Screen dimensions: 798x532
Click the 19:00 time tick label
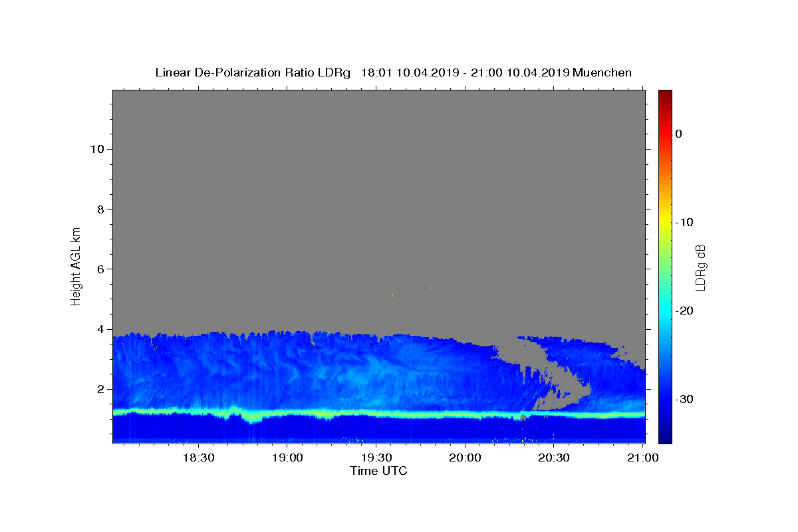(x=287, y=458)
